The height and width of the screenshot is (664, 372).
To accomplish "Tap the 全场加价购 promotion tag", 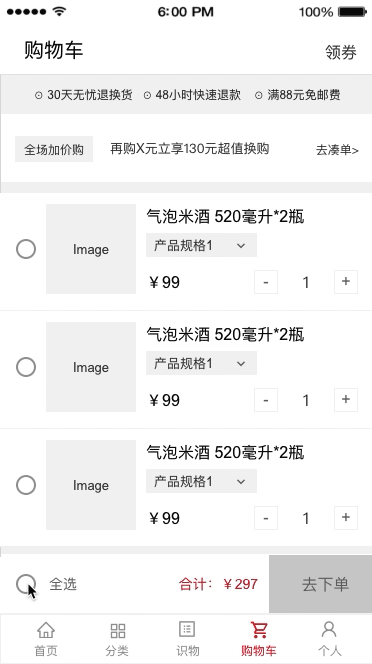I will point(54,149).
